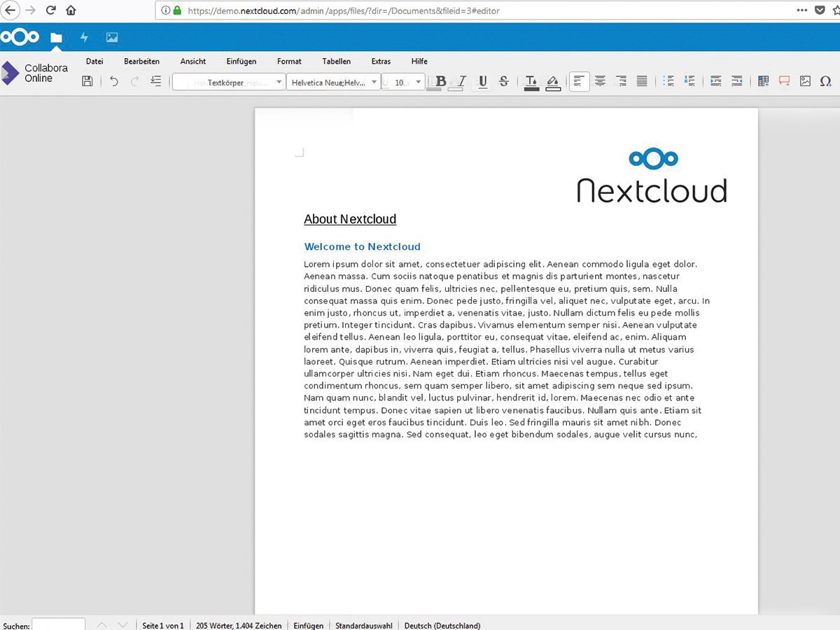Viewport: 840px width, 630px height.
Task: Open Nextcloud Files app icon
Action: coord(57,38)
